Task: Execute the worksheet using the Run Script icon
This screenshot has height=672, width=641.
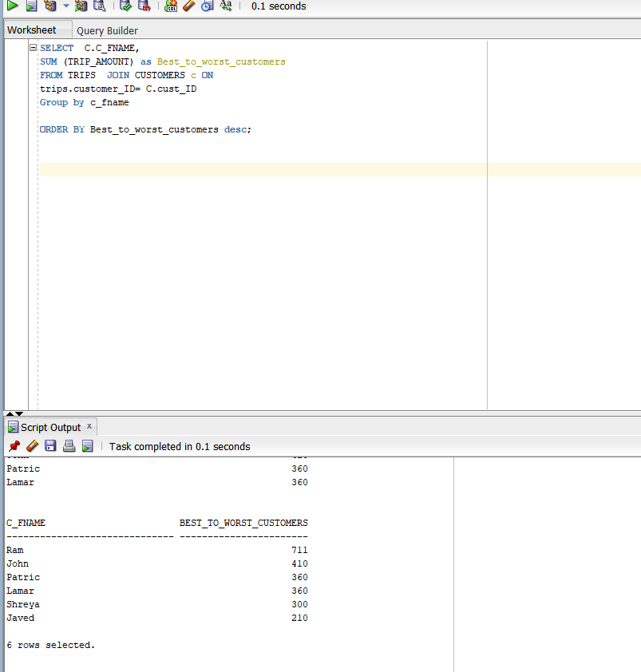Action: point(31,6)
